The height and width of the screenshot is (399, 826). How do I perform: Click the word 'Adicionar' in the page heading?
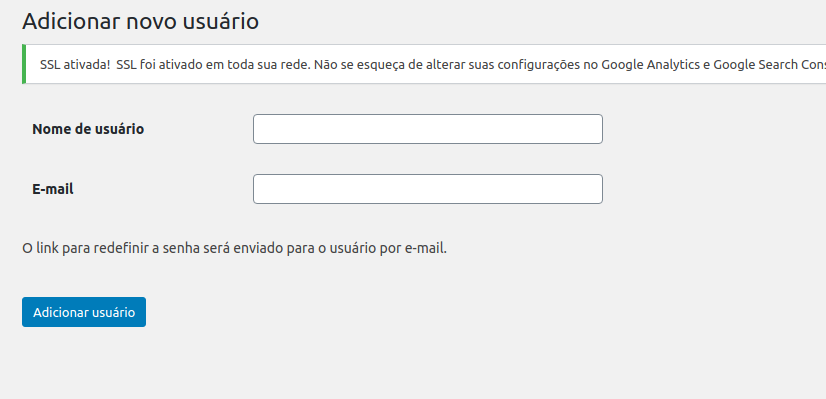pyautogui.click(x=71, y=22)
